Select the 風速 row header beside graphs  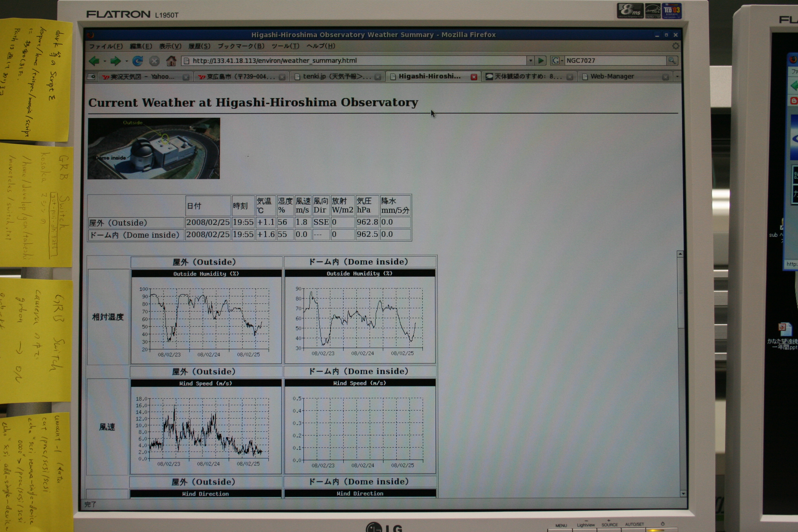tap(107, 427)
